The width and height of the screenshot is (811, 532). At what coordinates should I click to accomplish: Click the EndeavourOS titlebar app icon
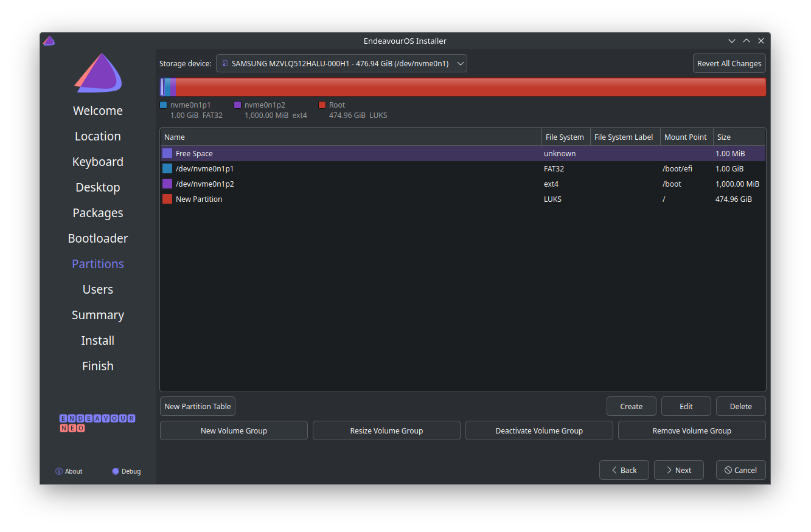(x=49, y=41)
